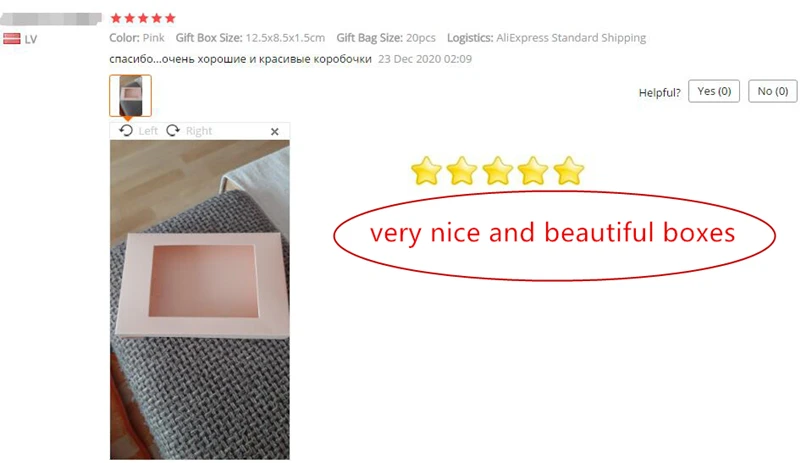Click the Latvia flag icon

coord(12,39)
